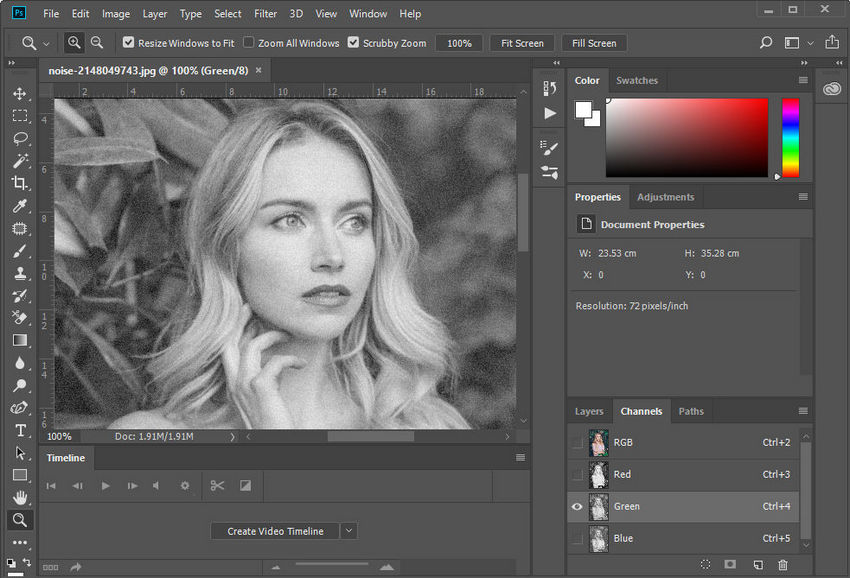Open status bar info arrow near Doc size

[x=232, y=436]
